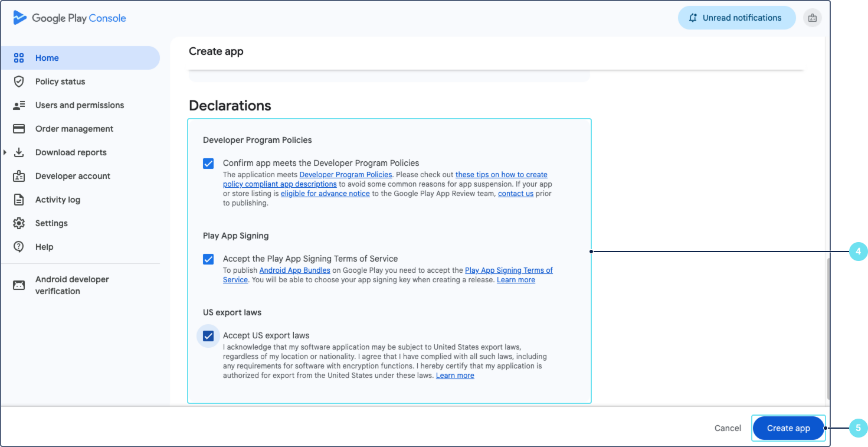This screenshot has width=868, height=447.
Task: Click the bell icon in Unread notifications
Action: click(693, 18)
